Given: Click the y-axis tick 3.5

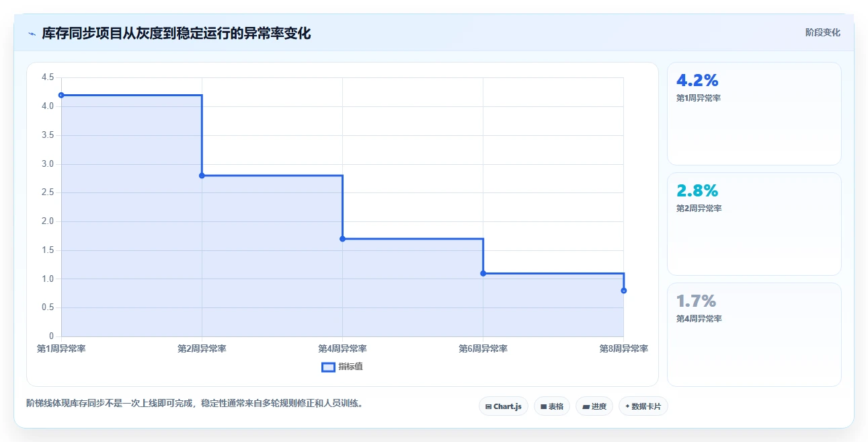Looking at the screenshot, I should (48, 135).
